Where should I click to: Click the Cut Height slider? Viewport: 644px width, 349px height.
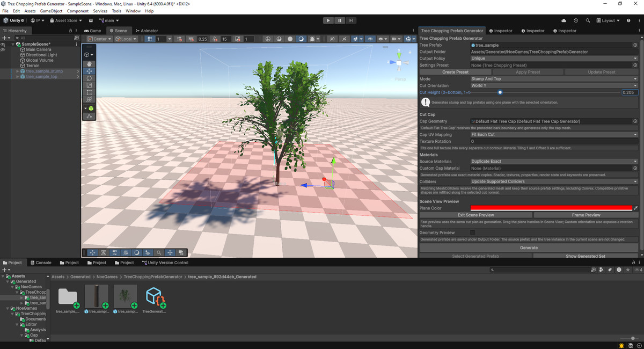pyautogui.click(x=545, y=92)
